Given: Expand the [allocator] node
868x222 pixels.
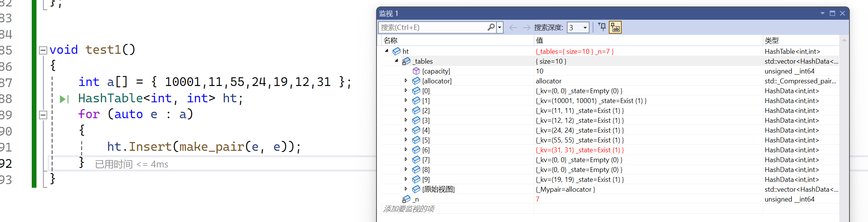Looking at the screenshot, I should tap(406, 81).
